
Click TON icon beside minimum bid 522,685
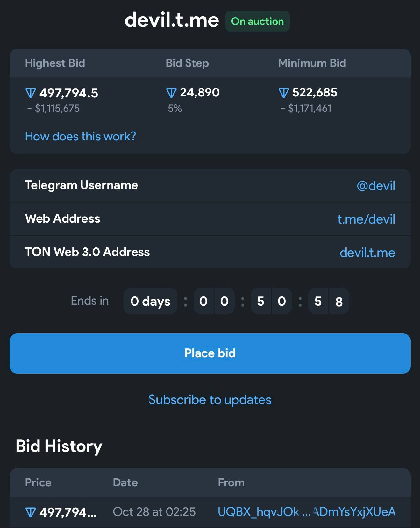tap(284, 93)
